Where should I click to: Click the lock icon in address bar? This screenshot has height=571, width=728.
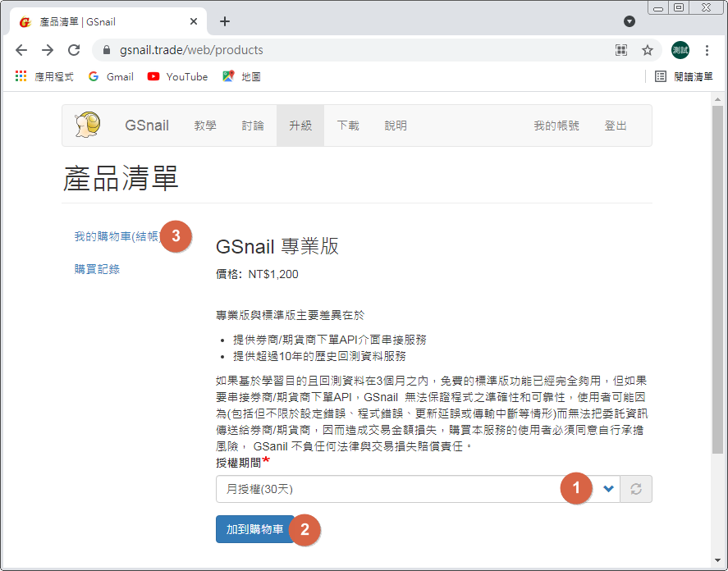[x=107, y=50]
